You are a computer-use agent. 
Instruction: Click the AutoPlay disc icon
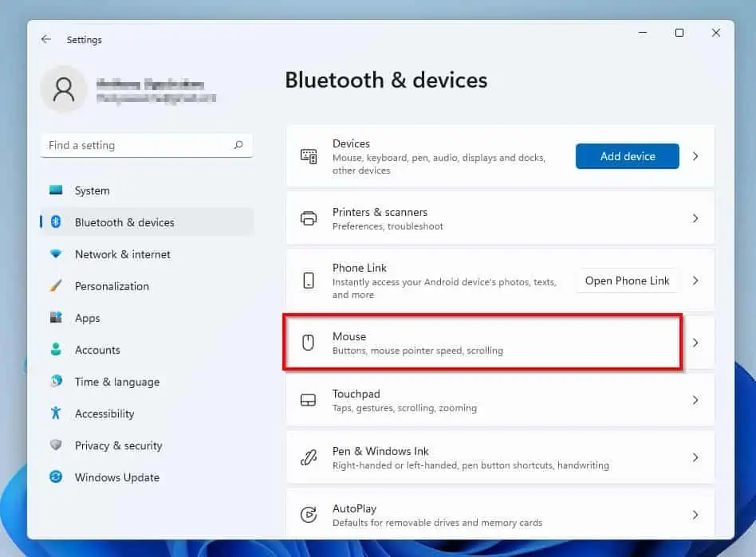309,515
